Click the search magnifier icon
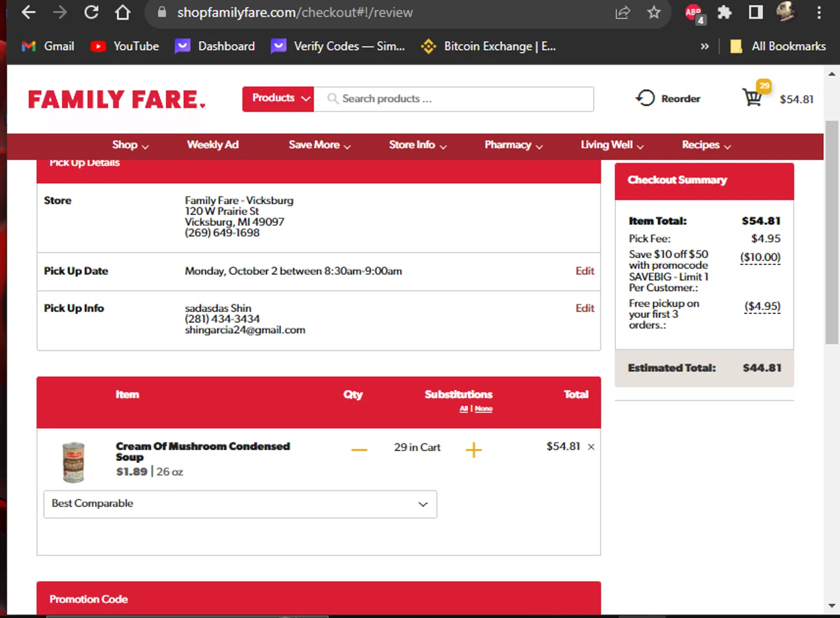Viewport: 840px width, 618px height. tap(333, 99)
